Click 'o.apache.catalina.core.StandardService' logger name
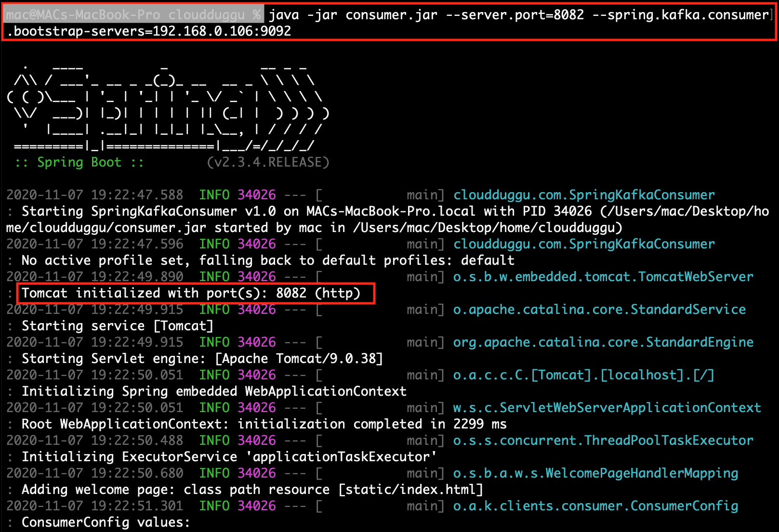 [599, 310]
